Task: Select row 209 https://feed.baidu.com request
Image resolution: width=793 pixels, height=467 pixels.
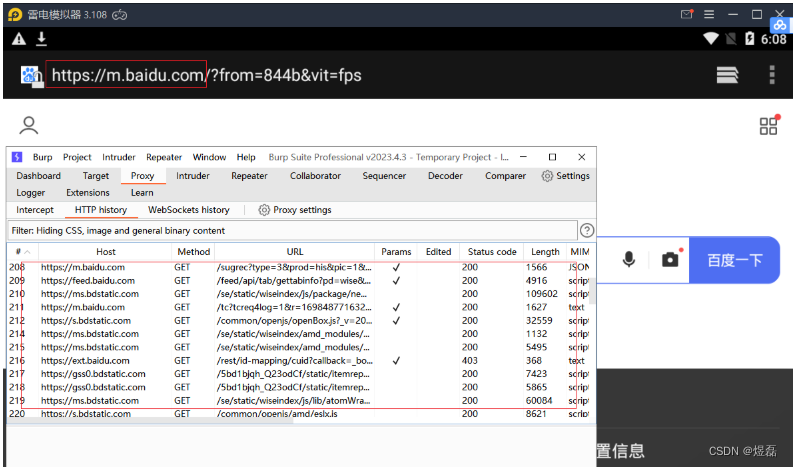Action: 298,280
